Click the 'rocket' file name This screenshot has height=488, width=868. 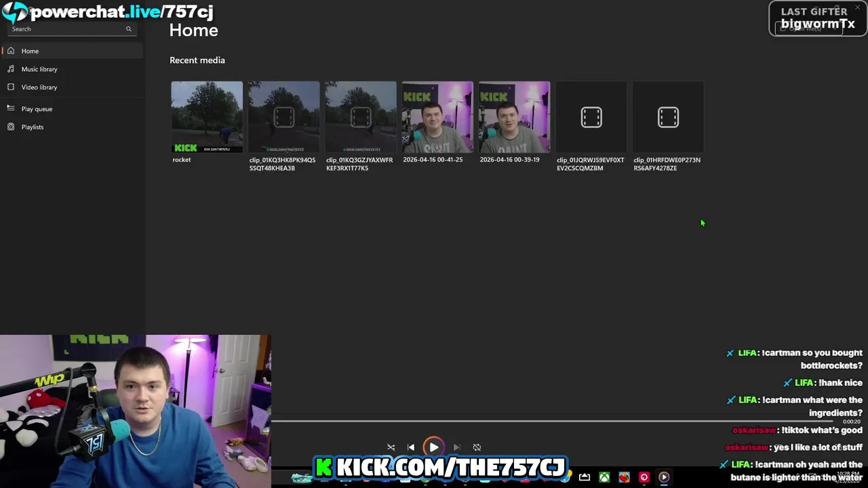[182, 160]
